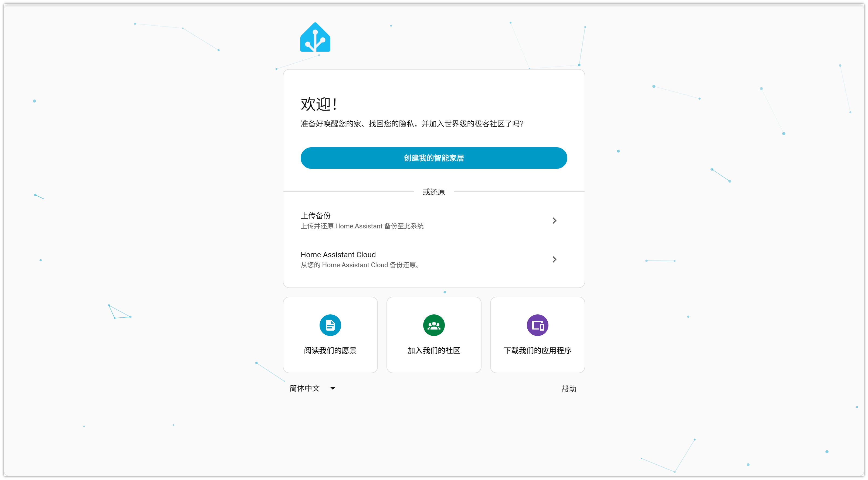868x480 pixels.
Task: Open the 帮助 help link
Action: pyautogui.click(x=568, y=388)
